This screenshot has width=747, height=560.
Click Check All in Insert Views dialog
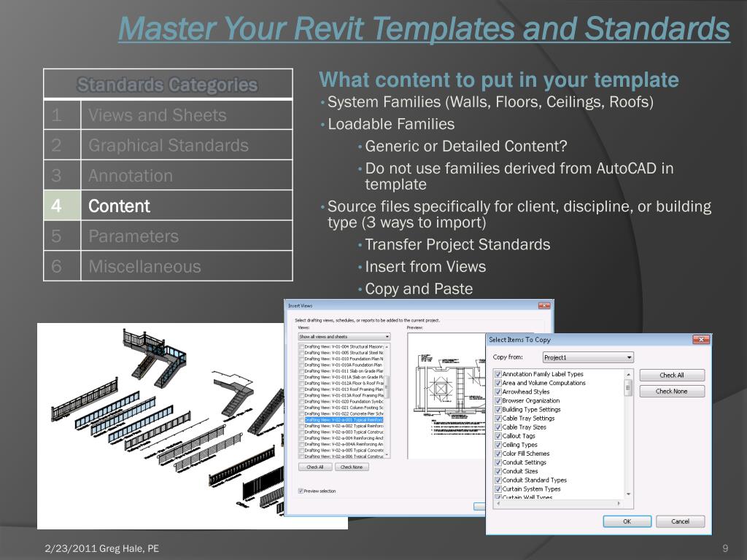pos(315,467)
